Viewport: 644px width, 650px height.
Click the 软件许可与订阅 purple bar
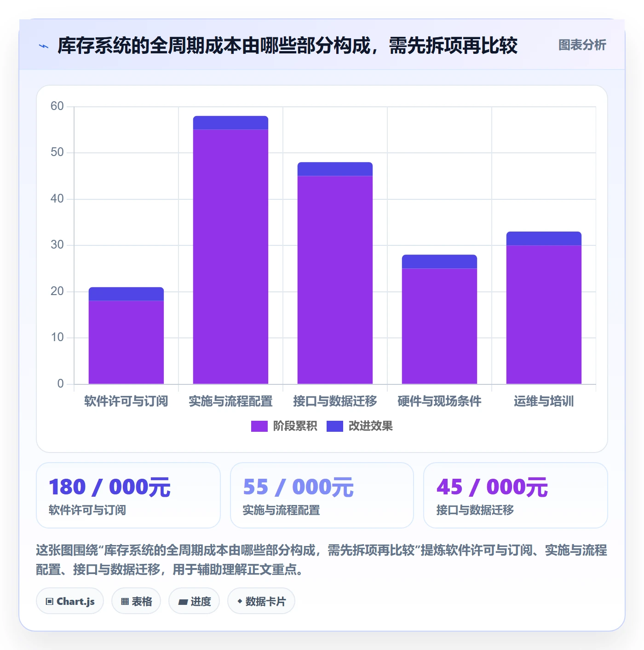126,342
